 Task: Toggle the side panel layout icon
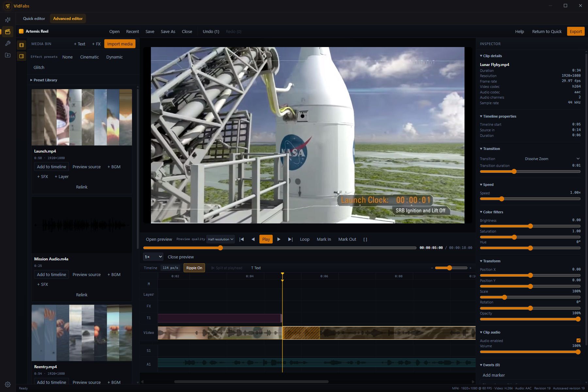tap(22, 56)
